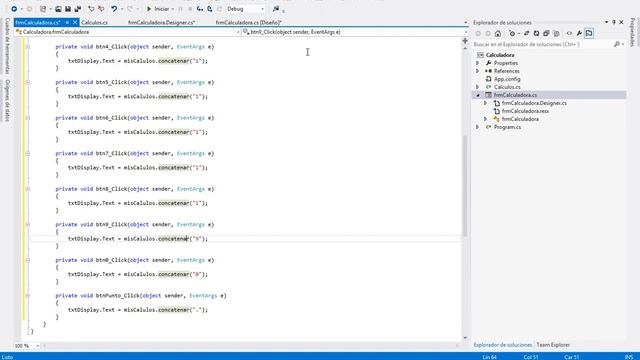This screenshot has width=640, height=360.
Task: Toggle Preview Selected Items in Solution Explorer
Action: [x=589, y=33]
